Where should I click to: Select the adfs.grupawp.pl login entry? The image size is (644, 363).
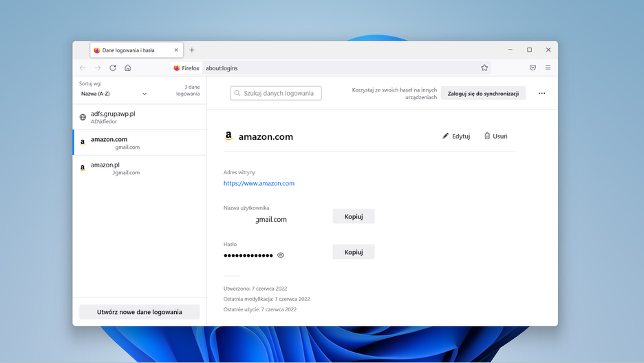coord(140,117)
